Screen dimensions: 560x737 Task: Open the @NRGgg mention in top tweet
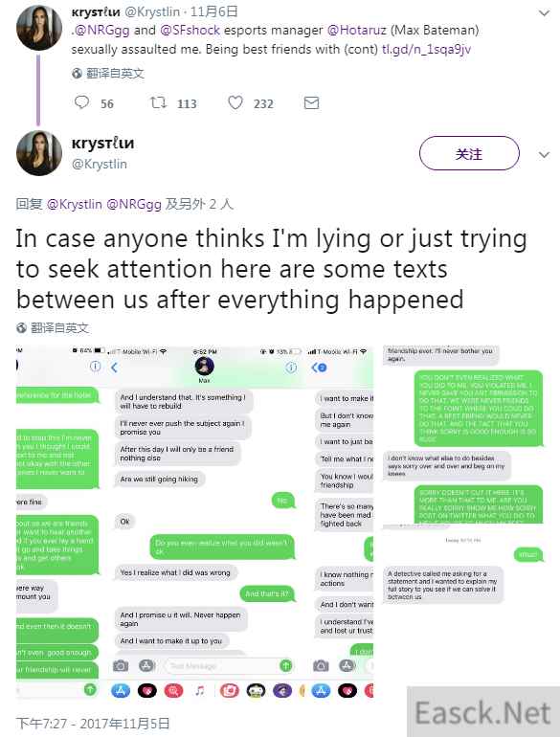coord(102,30)
